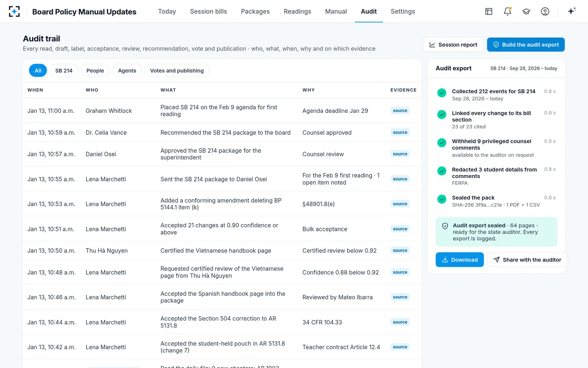This screenshot has height=368, width=588.
Task: Click the 'Jan 13, 11:00 a.m.' timestamp
Action: click(x=51, y=111)
